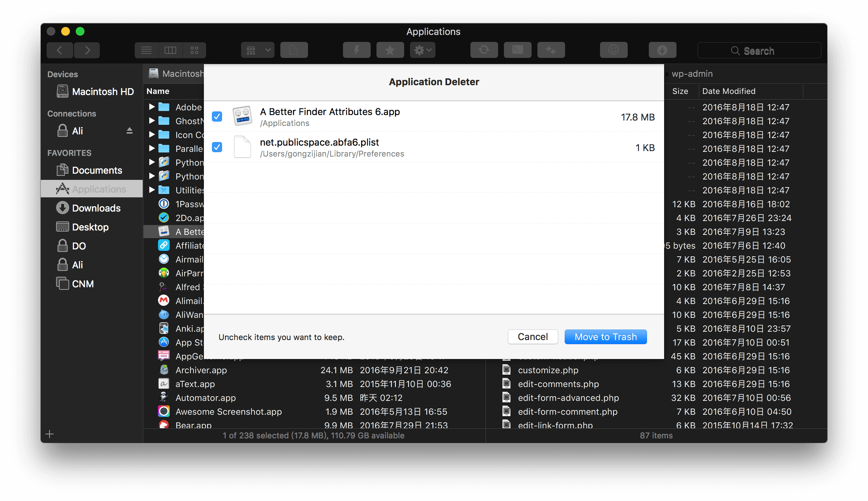Select edit-form-comment.php file
This screenshot has height=501, width=868.
(x=657, y=411)
